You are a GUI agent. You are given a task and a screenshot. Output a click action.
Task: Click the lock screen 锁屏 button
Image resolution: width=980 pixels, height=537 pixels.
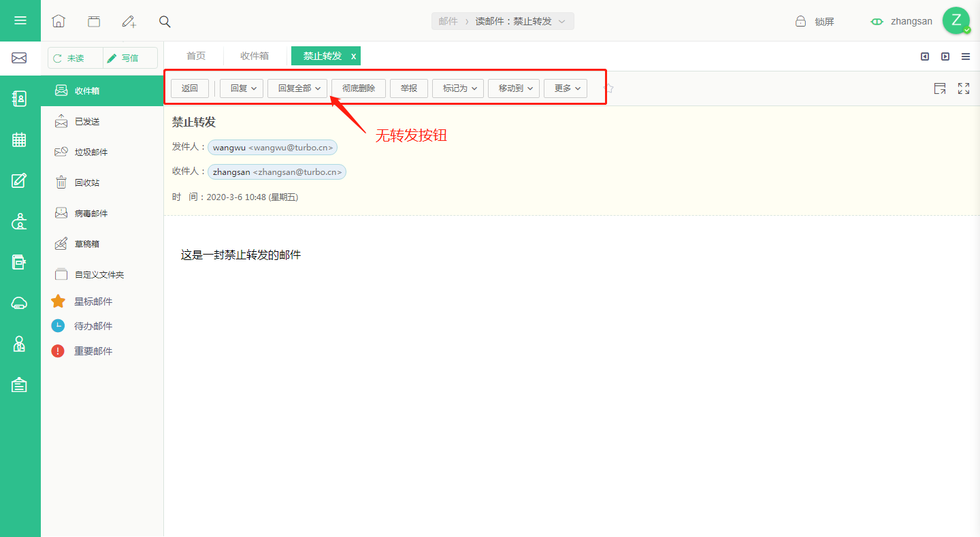[815, 21]
